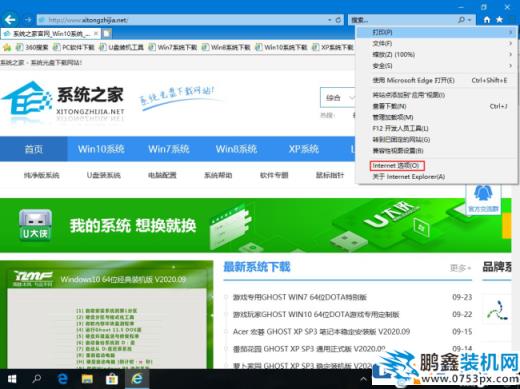Expand the 缩放(Z) (100%) zoom submenu
Image resolution: width=520 pixels, height=389 pixels.
437,54
